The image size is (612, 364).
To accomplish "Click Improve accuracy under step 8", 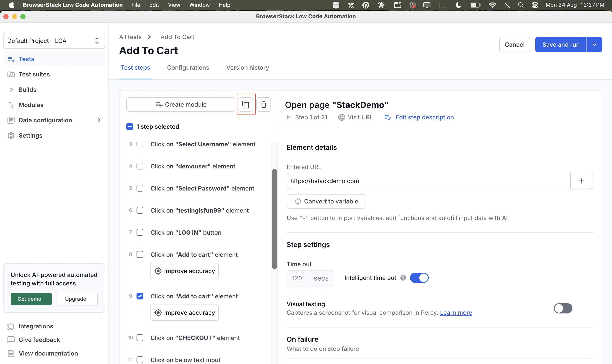I will click(184, 271).
